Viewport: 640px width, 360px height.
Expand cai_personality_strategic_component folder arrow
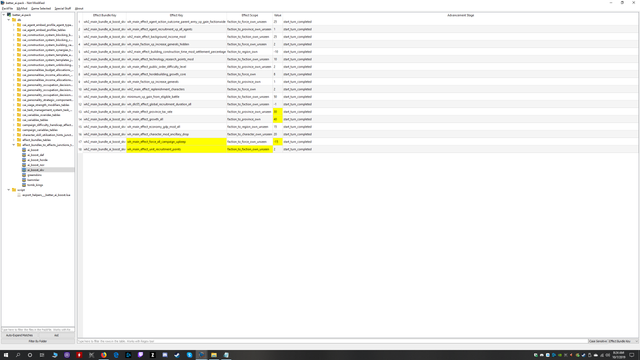pos(13,100)
